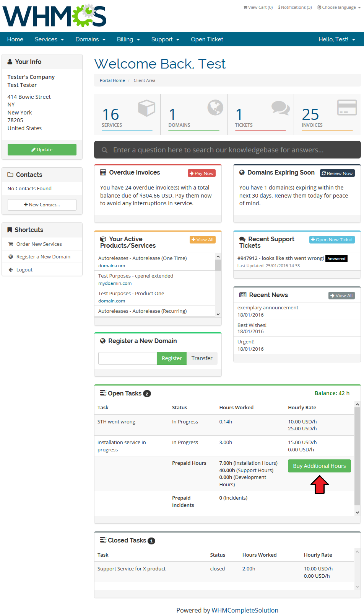Select the installation service in progress task
364x616 pixels.
[x=224, y=446]
